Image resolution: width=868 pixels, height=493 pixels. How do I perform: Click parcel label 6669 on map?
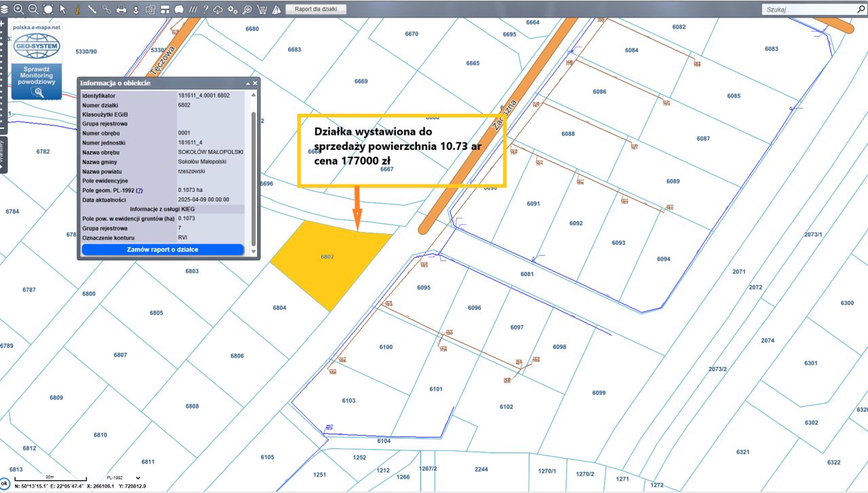coord(361,81)
